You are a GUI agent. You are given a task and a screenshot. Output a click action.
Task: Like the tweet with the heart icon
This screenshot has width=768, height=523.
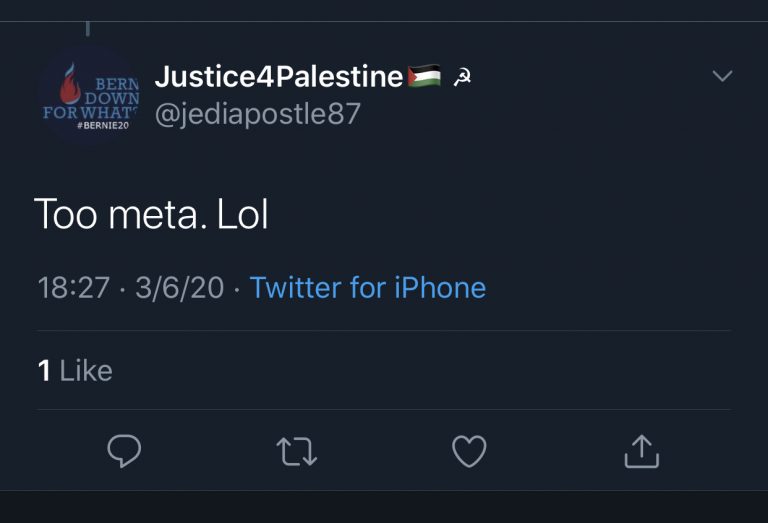click(x=469, y=452)
